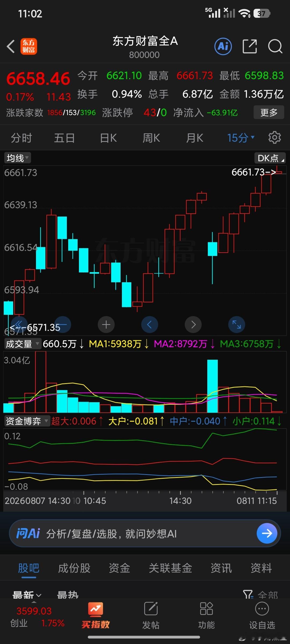Open the 全部 filter funnel icon

coord(248,594)
